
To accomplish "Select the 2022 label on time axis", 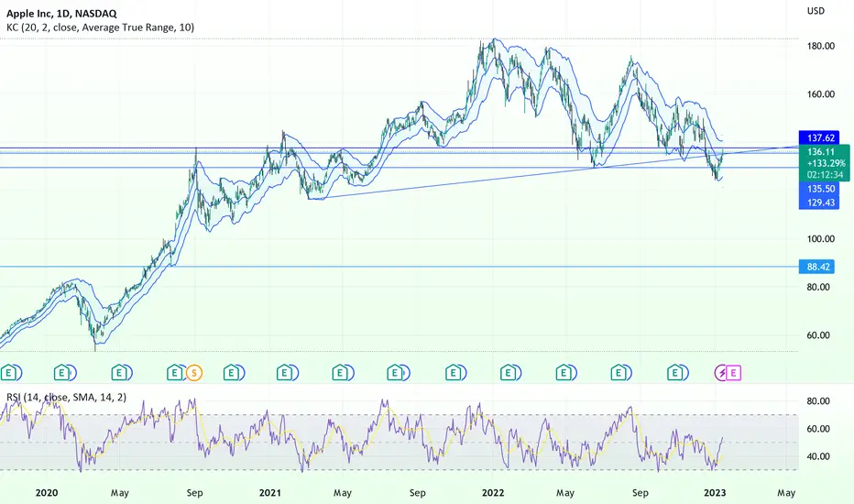I will (493, 493).
